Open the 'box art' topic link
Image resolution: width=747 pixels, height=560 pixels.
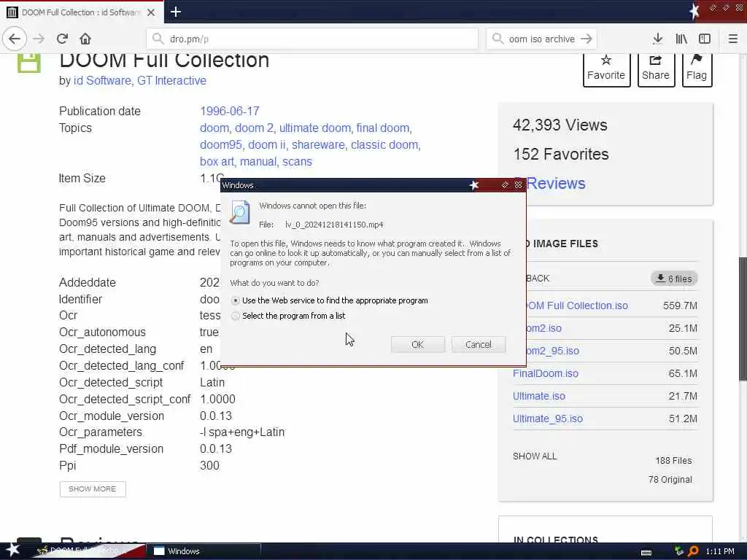(x=217, y=161)
